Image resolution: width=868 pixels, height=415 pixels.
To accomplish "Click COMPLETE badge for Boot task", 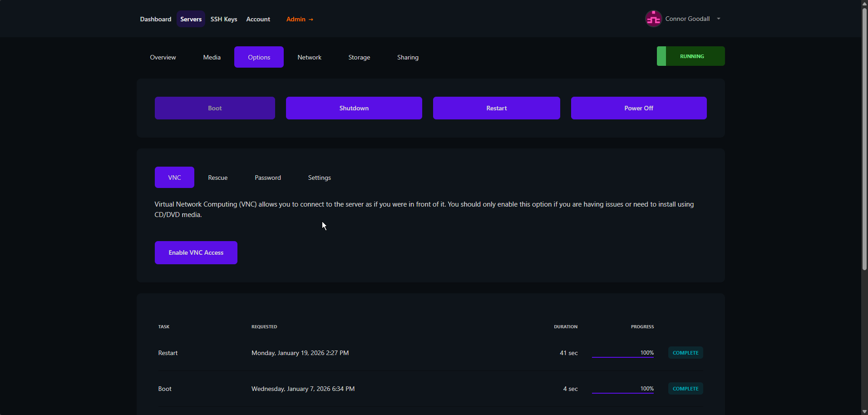I will pyautogui.click(x=686, y=389).
